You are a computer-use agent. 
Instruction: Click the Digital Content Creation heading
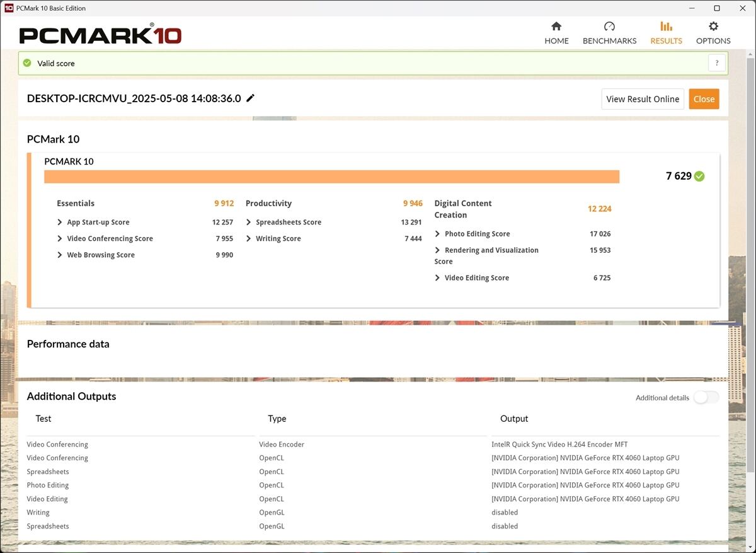pos(463,209)
